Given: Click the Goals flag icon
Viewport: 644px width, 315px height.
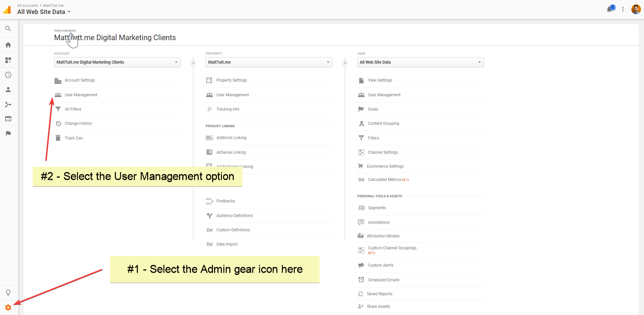Looking at the screenshot, I should [x=361, y=109].
